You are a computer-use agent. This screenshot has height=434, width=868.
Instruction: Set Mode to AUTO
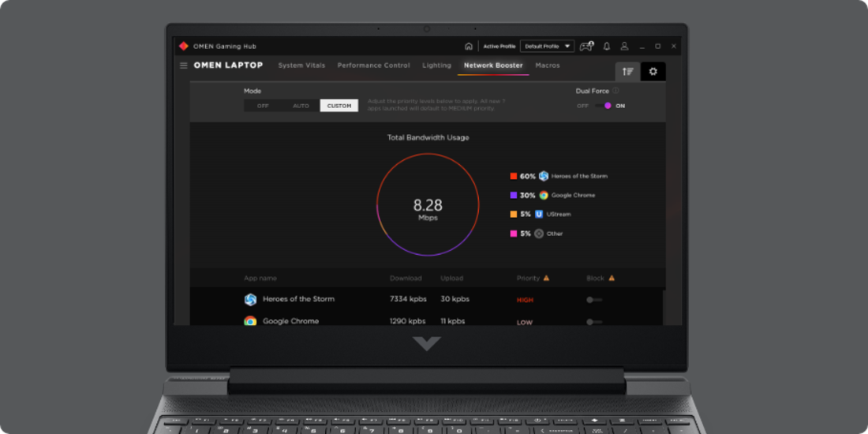click(x=301, y=106)
